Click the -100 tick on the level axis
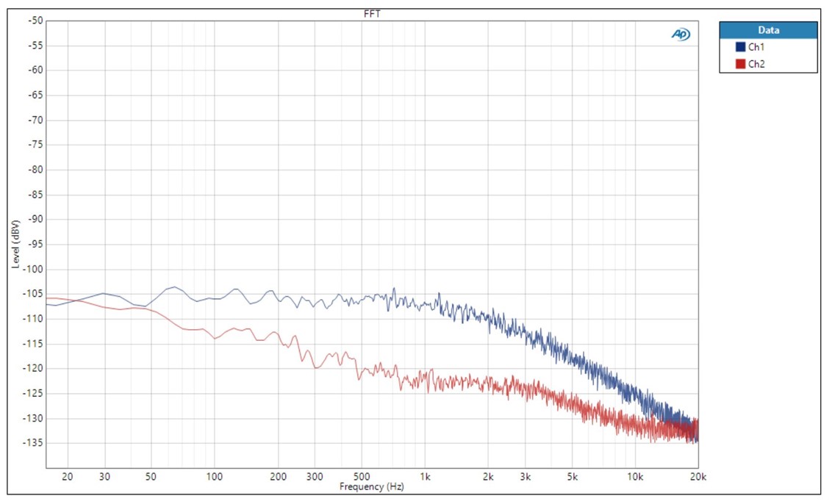Viewport: 832px width, 504px height. [x=33, y=269]
